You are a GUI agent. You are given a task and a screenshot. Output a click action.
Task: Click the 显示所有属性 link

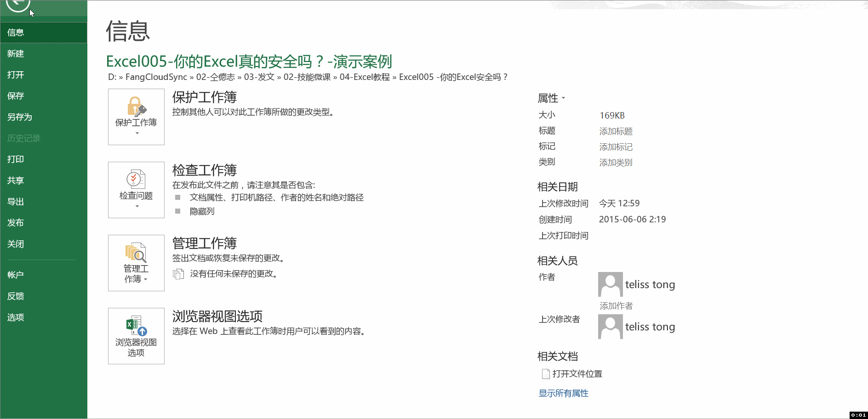[563, 393]
